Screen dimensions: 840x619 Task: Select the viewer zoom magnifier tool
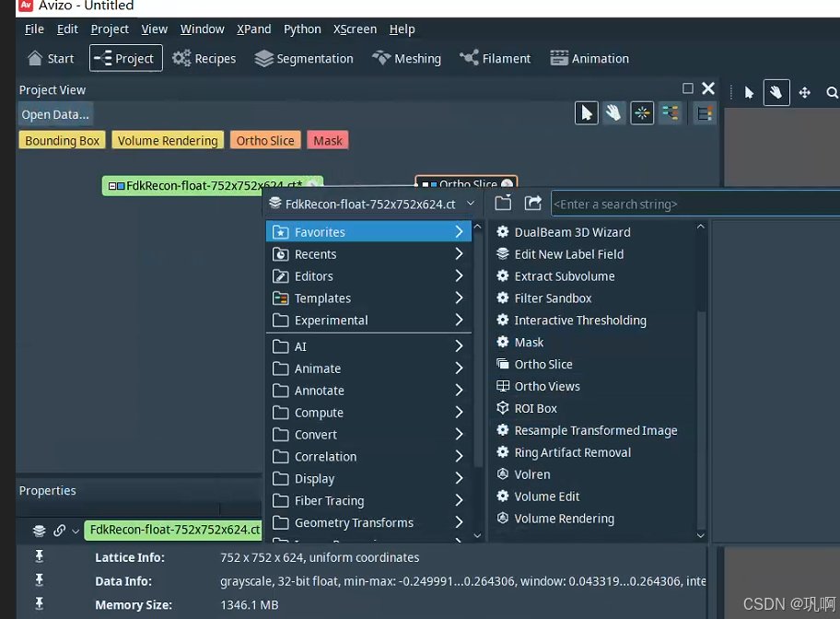click(832, 93)
